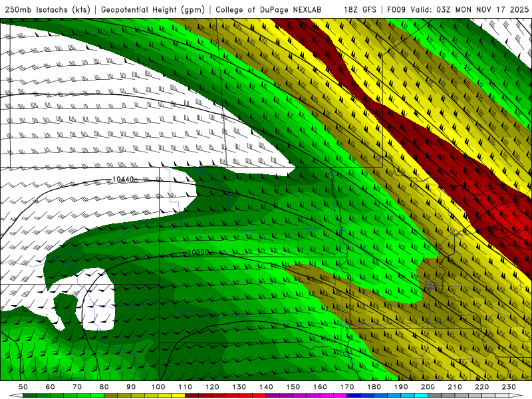Click the dark blue swatch just after the 170 tick
Screen dimensions: 532x399
pyautogui.click(x=354, y=395)
